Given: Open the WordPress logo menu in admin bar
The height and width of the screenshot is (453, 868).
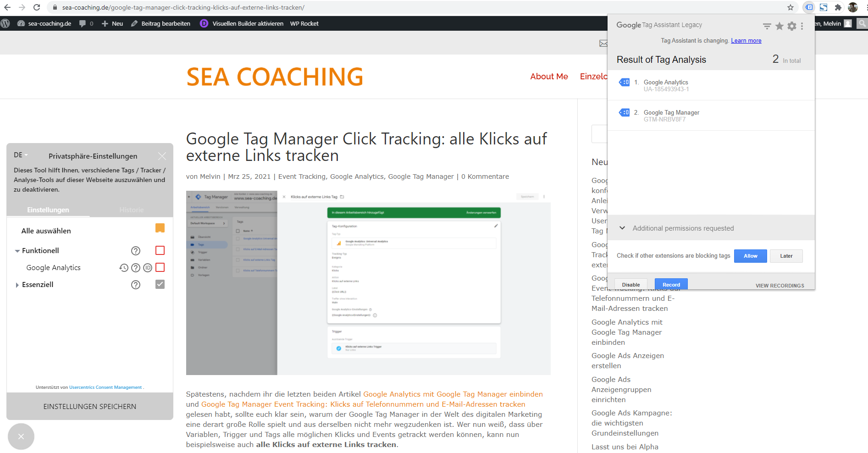Looking at the screenshot, I should point(6,23).
